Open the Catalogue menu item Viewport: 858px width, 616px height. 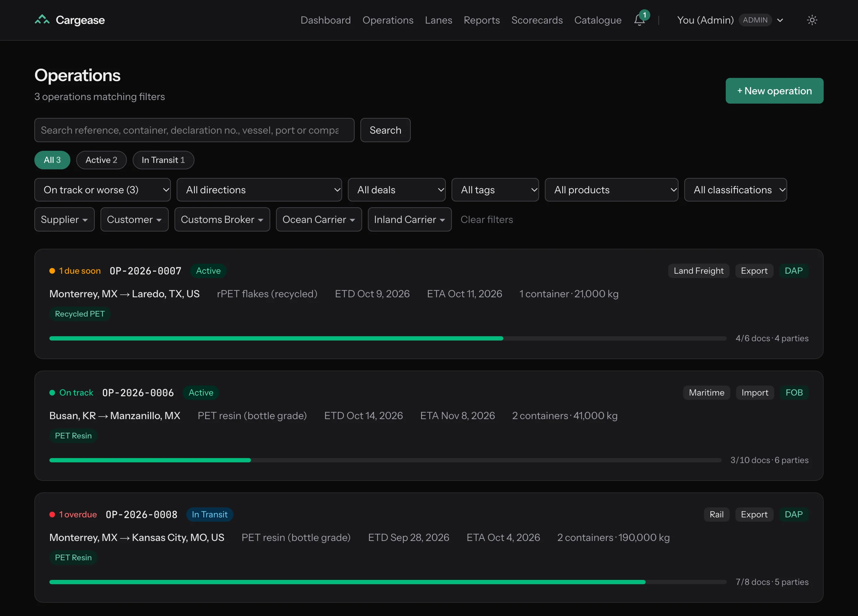[x=598, y=20]
